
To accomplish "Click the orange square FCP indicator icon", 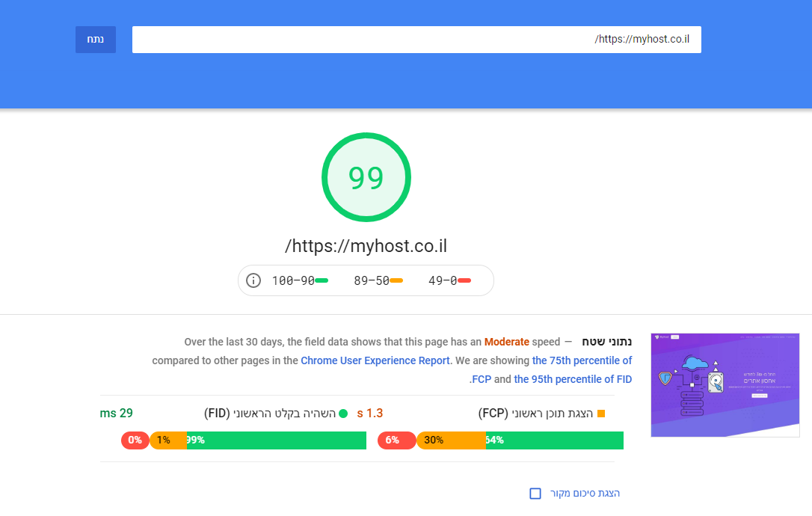I will click(x=601, y=414).
